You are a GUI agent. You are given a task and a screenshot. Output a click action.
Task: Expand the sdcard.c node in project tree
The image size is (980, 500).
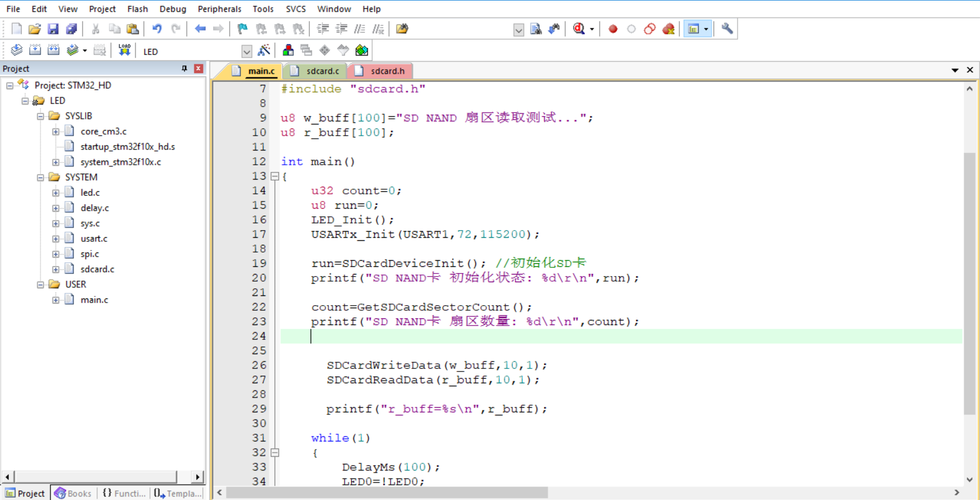tap(56, 269)
